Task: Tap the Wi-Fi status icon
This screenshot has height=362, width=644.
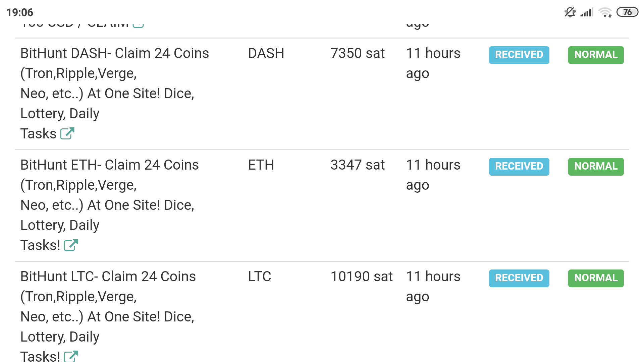Action: click(x=605, y=12)
